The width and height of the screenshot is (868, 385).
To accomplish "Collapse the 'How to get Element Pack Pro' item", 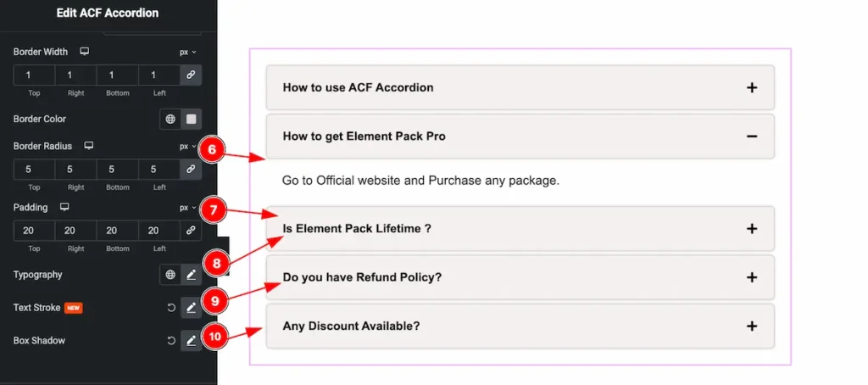I will click(520, 137).
